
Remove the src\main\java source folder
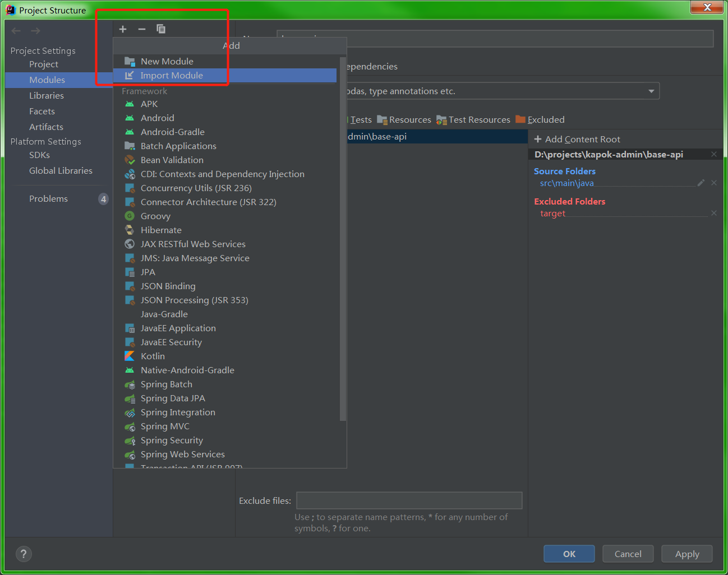[714, 183]
